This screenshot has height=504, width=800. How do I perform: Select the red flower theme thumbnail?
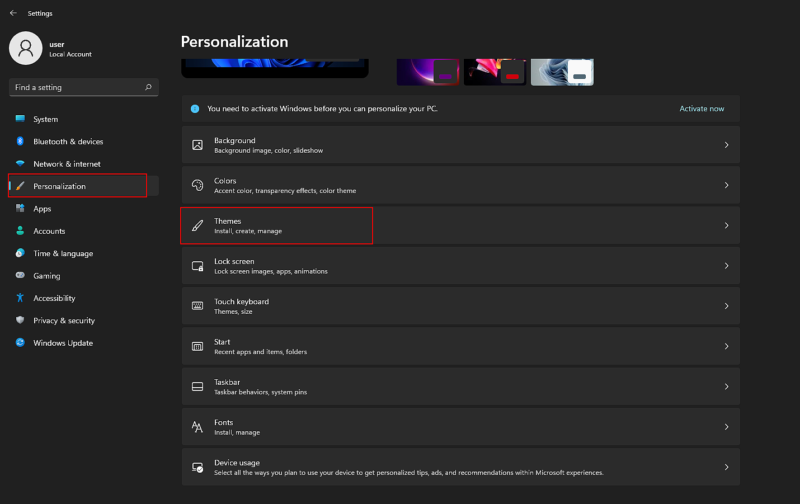point(495,72)
